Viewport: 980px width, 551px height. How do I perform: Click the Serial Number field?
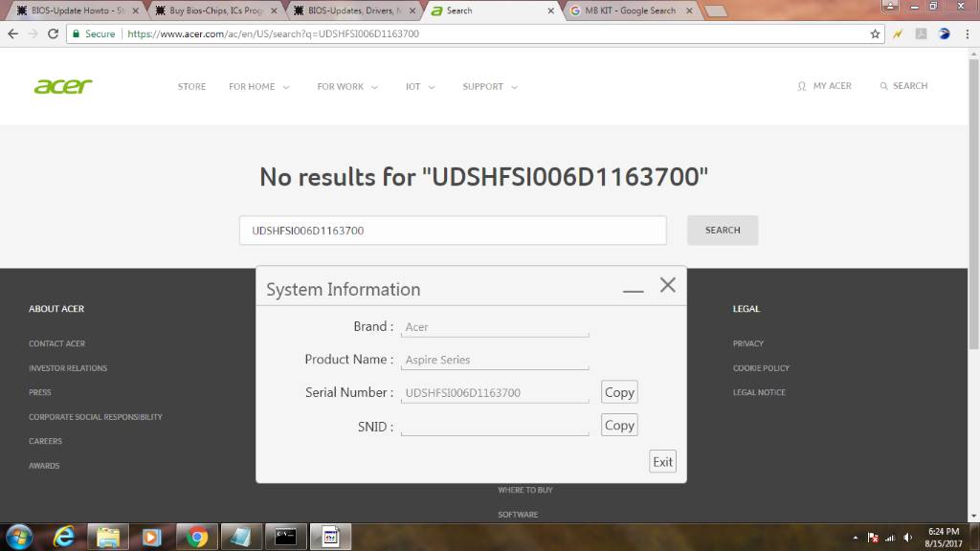(495, 392)
